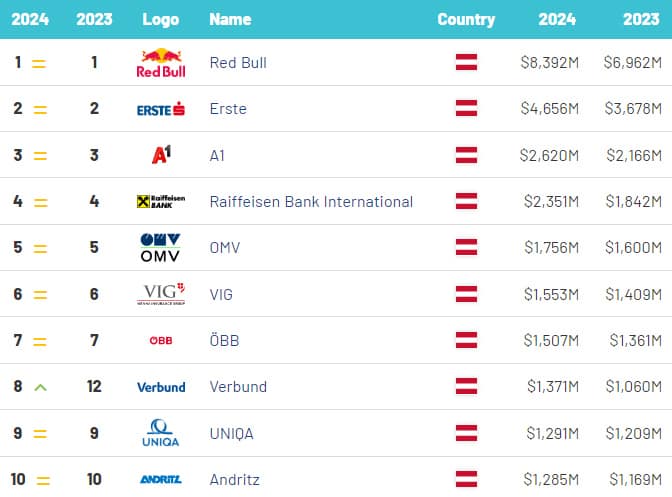This screenshot has width=672, height=497.
Task: Click the VIG logo
Action: click(x=160, y=294)
